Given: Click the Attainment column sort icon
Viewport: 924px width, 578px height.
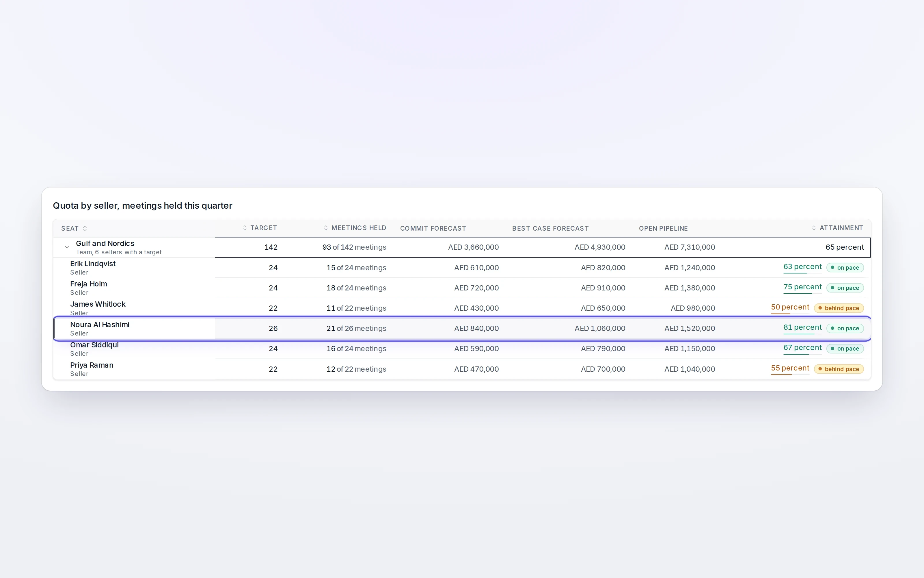Looking at the screenshot, I should (814, 228).
